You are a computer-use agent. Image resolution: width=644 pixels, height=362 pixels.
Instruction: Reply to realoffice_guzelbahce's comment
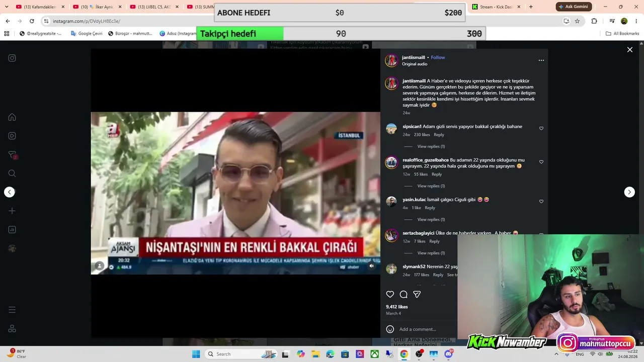(436, 174)
